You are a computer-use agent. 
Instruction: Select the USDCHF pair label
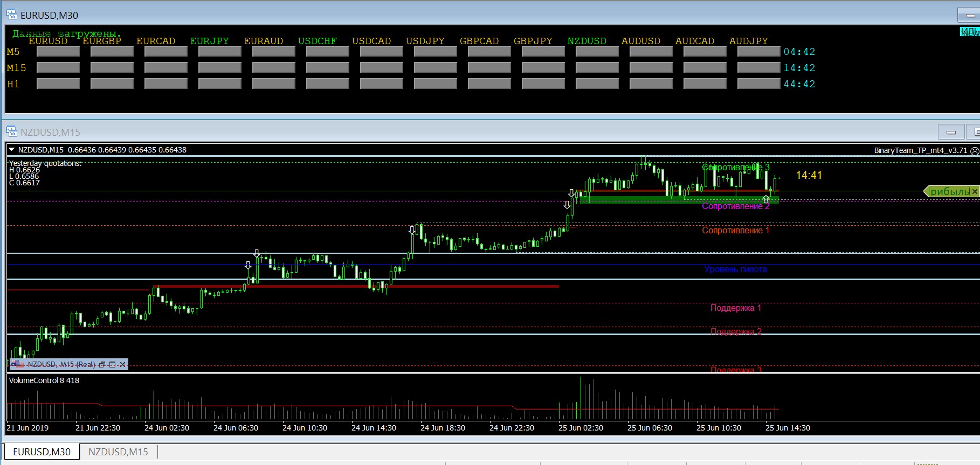click(x=318, y=41)
